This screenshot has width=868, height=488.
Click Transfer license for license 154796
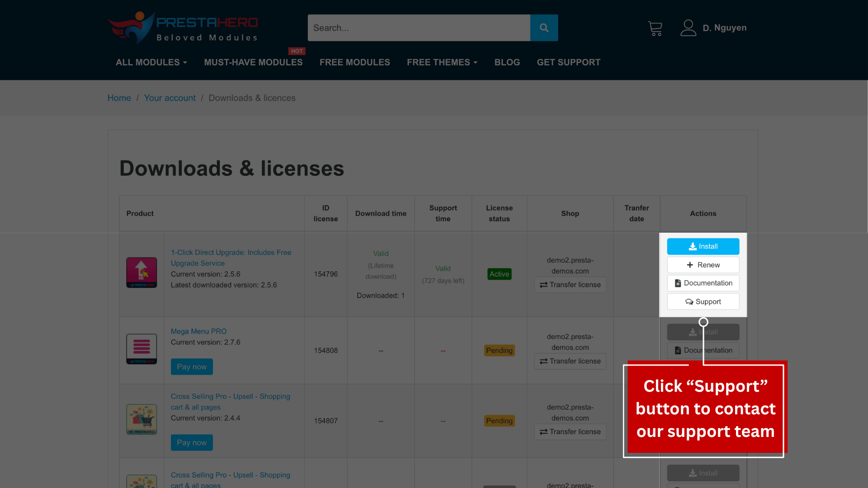[x=570, y=285]
